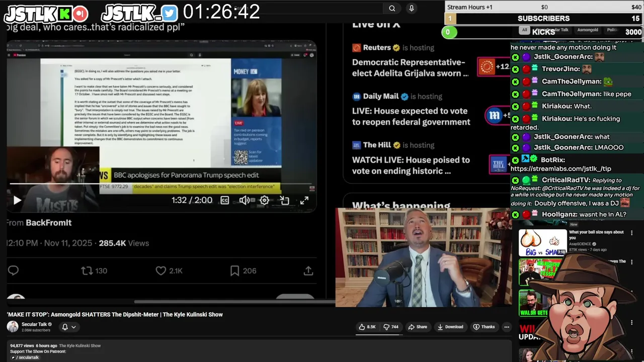
Task: Like the tweet with 2.1K likes
Action: pyautogui.click(x=169, y=270)
